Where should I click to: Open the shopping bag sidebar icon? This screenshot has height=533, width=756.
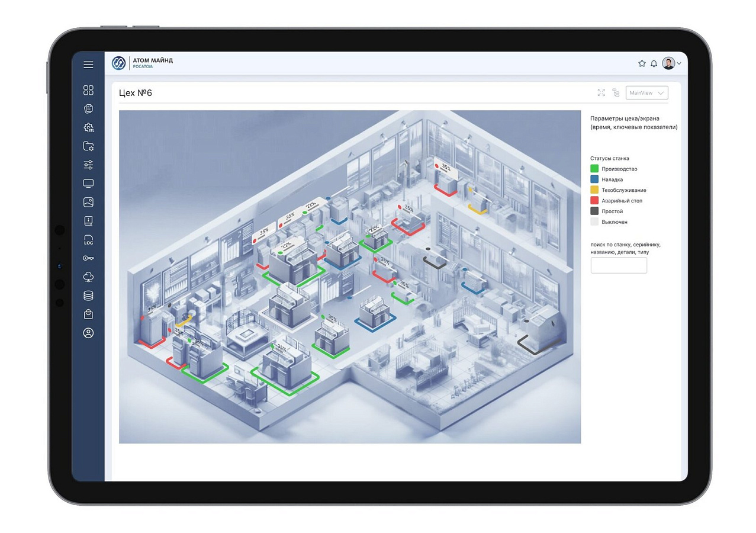[x=88, y=314]
